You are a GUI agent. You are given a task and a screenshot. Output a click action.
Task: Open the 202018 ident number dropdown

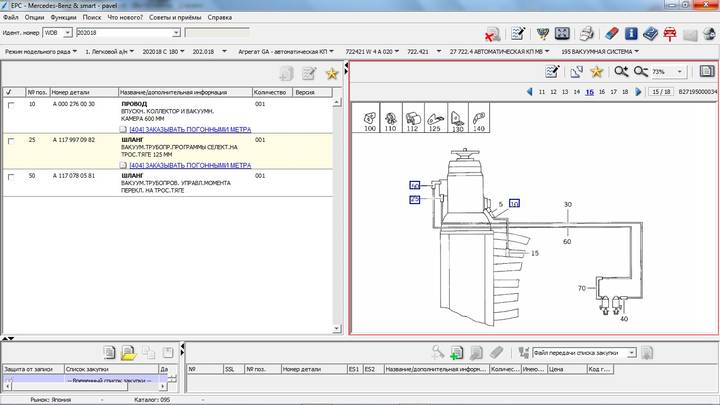[176, 33]
